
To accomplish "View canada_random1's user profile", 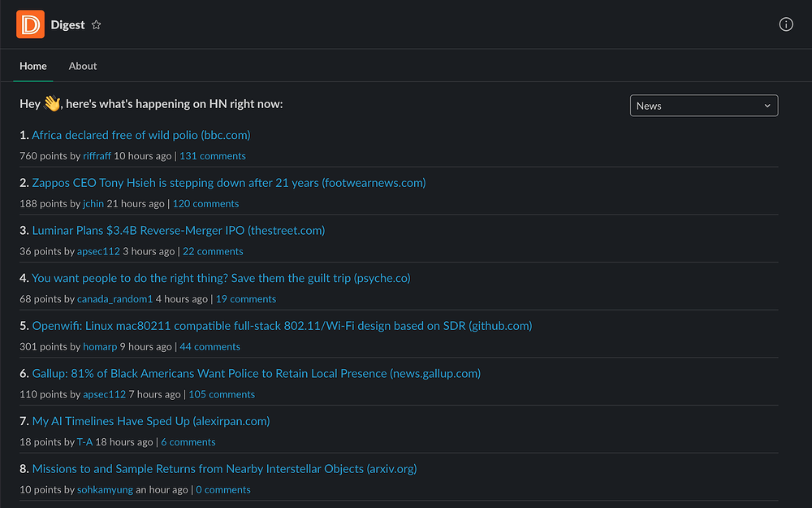I will point(115,299).
